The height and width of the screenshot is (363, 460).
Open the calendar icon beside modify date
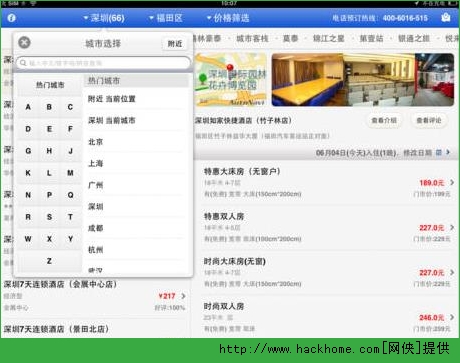tap(439, 153)
